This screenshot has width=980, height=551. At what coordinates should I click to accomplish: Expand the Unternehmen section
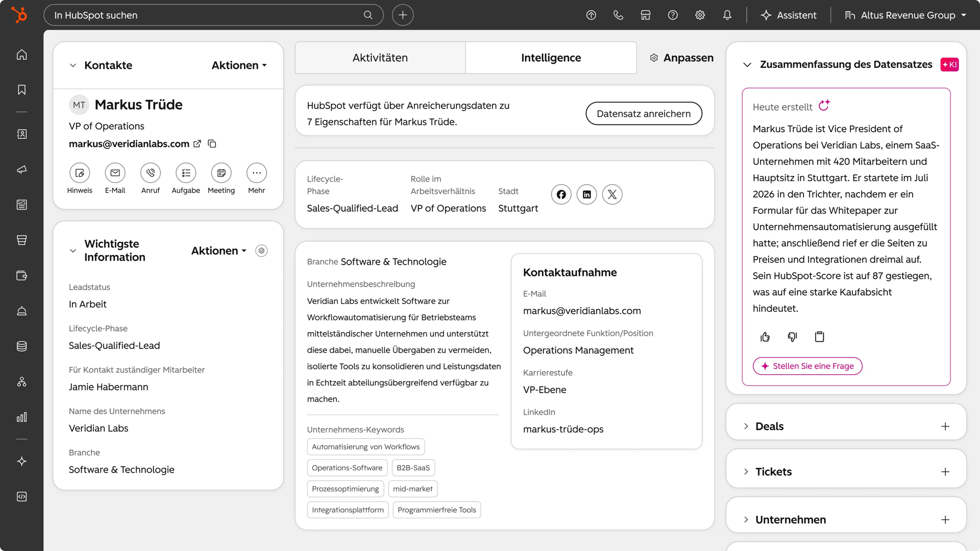[x=746, y=519]
